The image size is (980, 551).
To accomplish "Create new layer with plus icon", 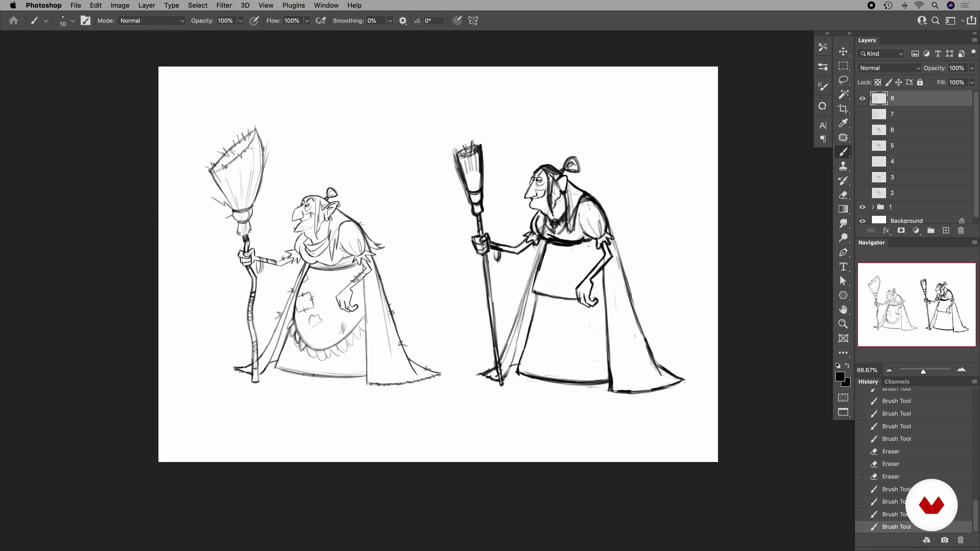I will pyautogui.click(x=946, y=230).
